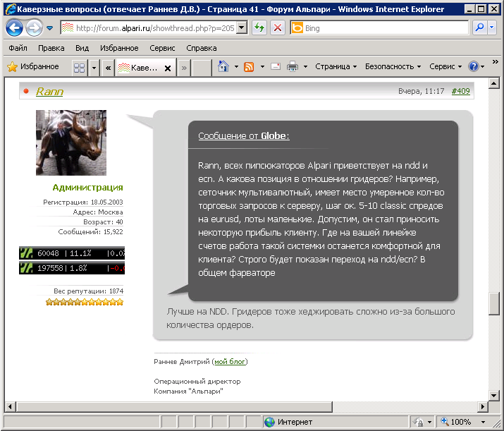Image resolution: width=504 pixels, height=431 pixels.
Task: Expand RSS feeds dropdown arrow
Action: tap(262, 66)
